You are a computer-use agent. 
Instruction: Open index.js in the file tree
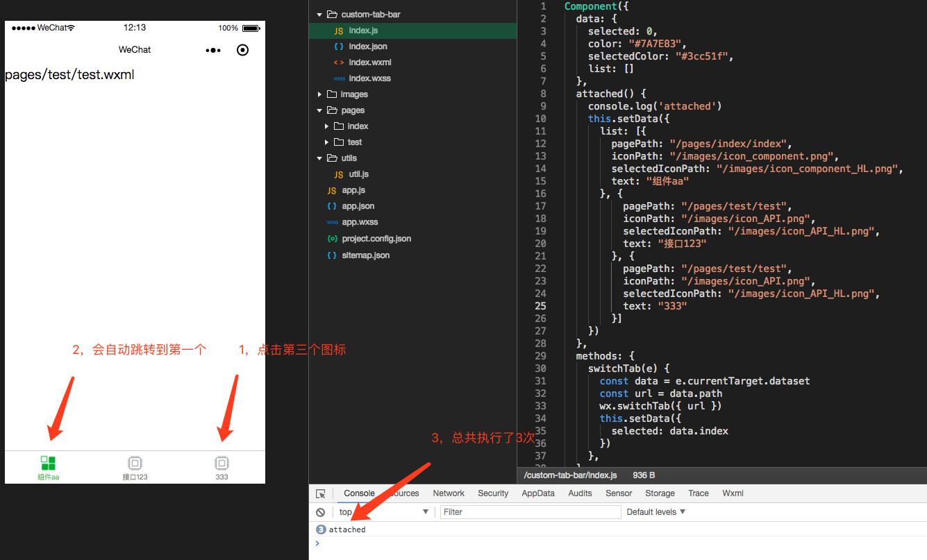point(363,31)
